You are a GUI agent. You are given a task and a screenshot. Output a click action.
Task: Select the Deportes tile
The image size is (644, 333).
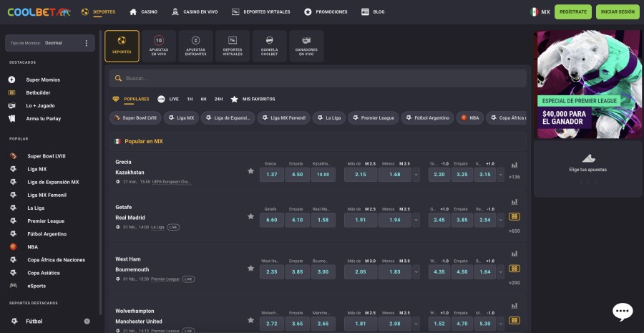click(122, 46)
